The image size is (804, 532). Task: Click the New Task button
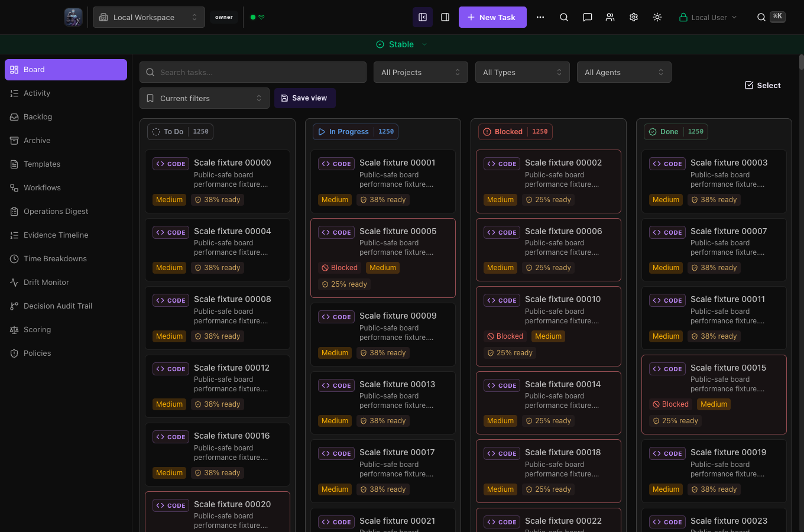point(492,17)
